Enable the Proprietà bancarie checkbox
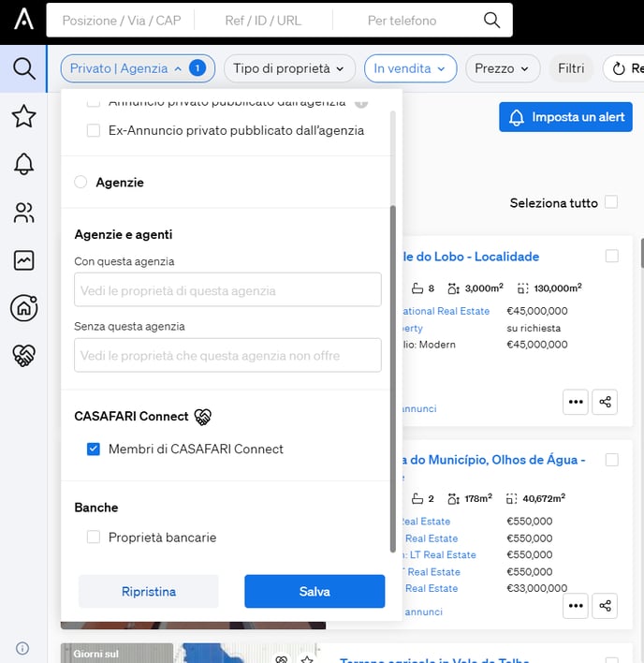Viewport: 644px width, 663px height. click(x=94, y=537)
